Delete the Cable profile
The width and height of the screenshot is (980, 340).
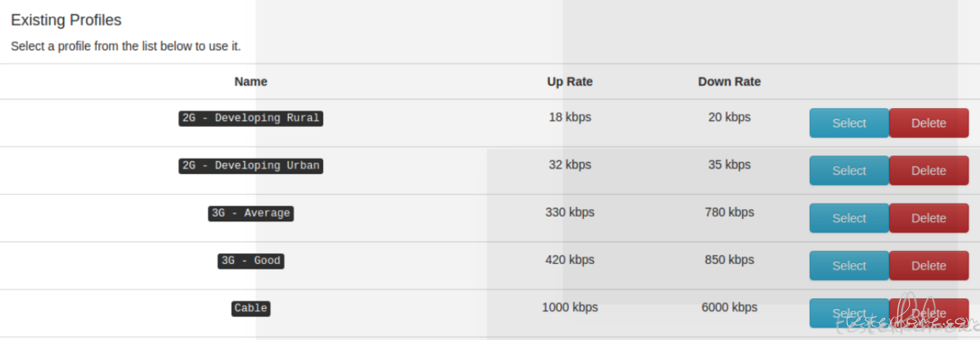point(929,313)
